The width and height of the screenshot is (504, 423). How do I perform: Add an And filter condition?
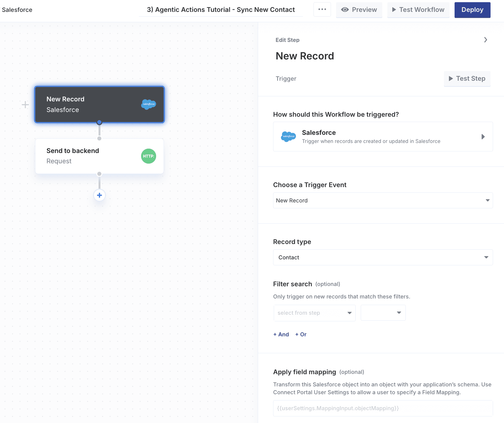[281, 334]
